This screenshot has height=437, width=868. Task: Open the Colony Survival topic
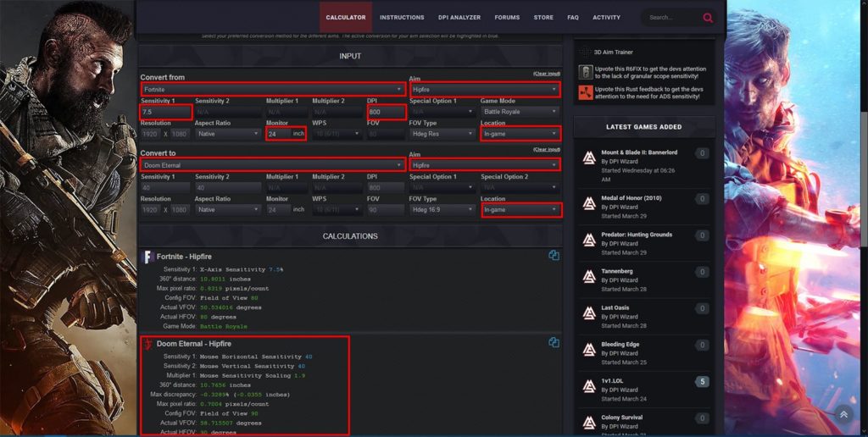click(x=622, y=417)
